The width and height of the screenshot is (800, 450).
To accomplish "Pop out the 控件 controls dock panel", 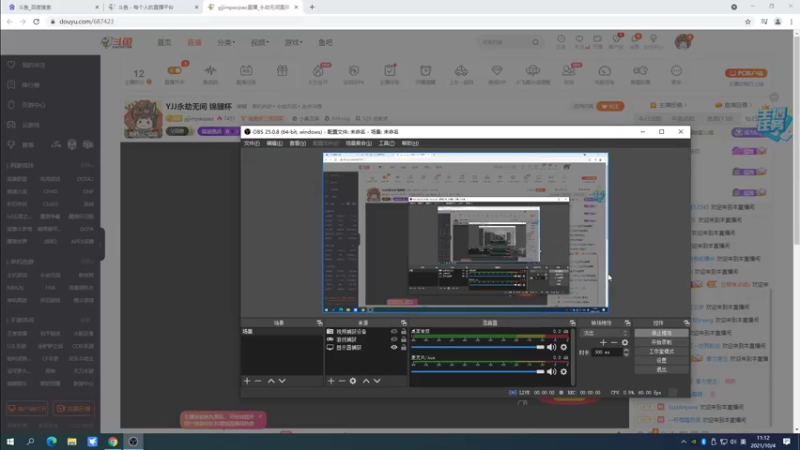I will pos(686,323).
